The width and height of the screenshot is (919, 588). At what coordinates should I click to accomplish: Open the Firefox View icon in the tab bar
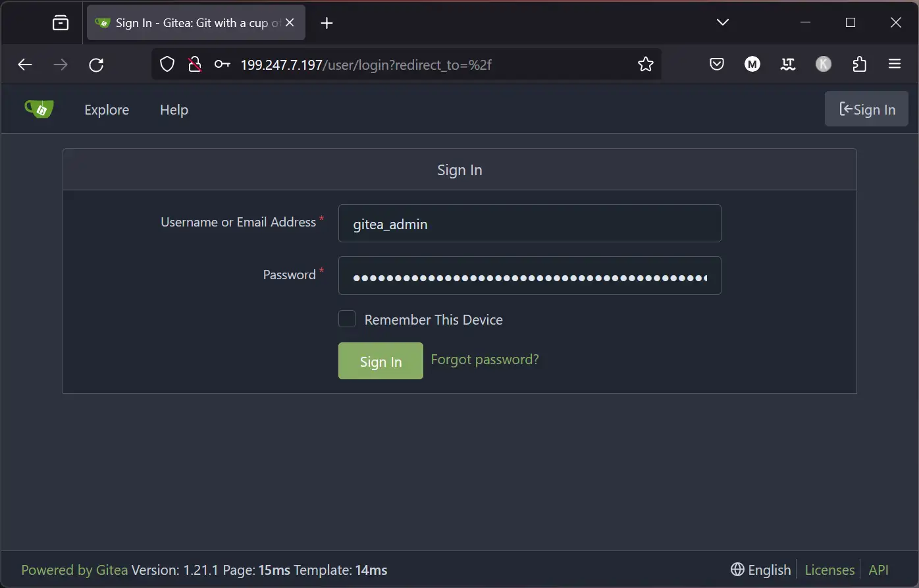tap(61, 23)
